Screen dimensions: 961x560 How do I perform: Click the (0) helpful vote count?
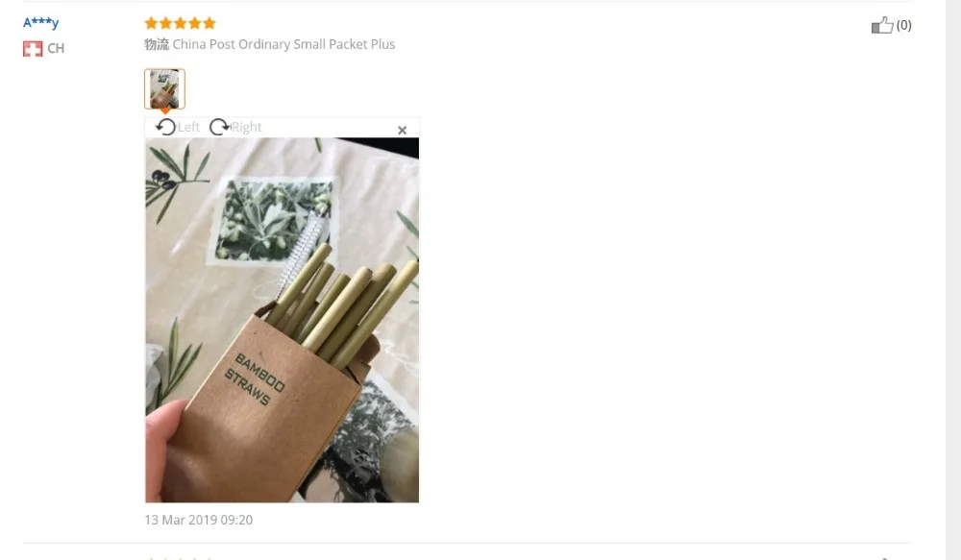(903, 25)
